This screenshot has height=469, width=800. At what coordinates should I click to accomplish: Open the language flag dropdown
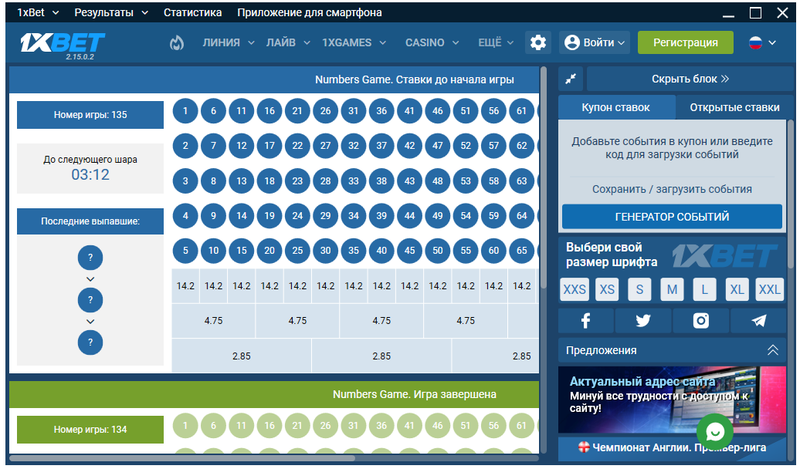(x=762, y=43)
